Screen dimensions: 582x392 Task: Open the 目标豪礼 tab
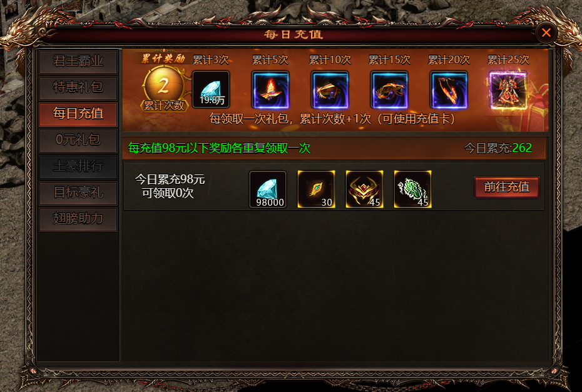pos(78,193)
